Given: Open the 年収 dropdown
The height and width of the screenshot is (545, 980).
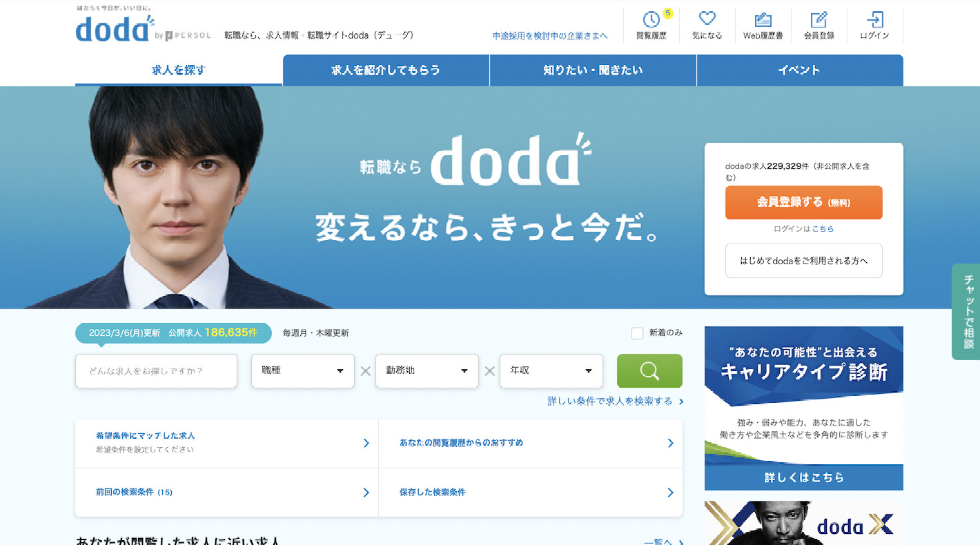Looking at the screenshot, I should click(551, 371).
